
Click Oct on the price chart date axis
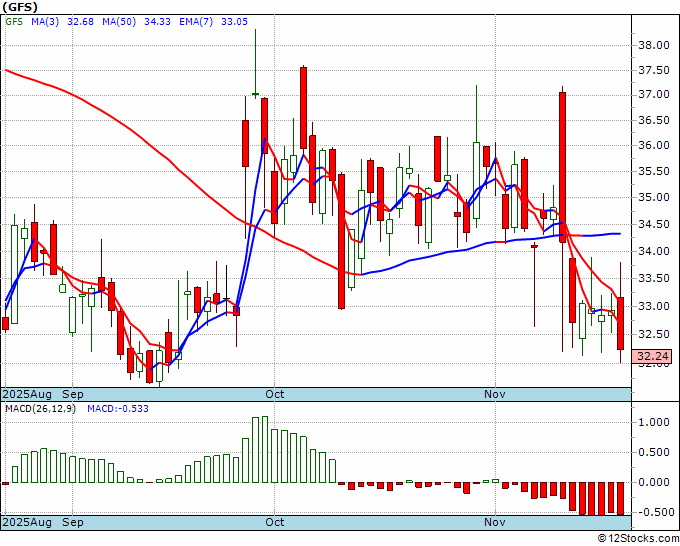[275, 394]
